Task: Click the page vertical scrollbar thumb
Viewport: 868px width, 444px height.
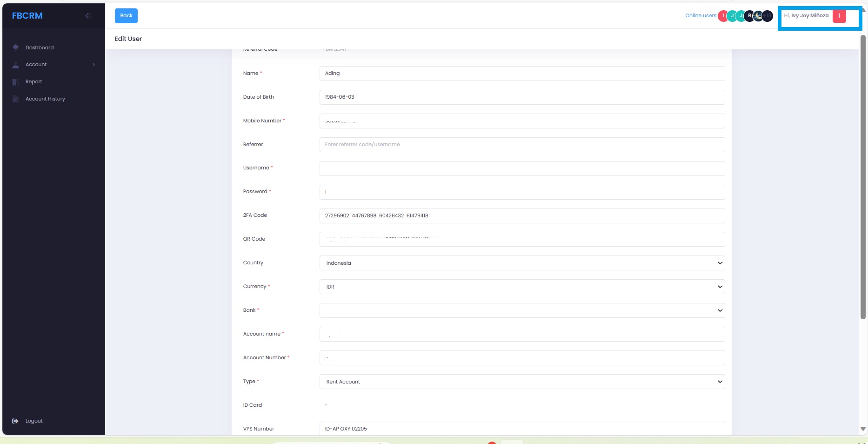Action: click(x=863, y=177)
